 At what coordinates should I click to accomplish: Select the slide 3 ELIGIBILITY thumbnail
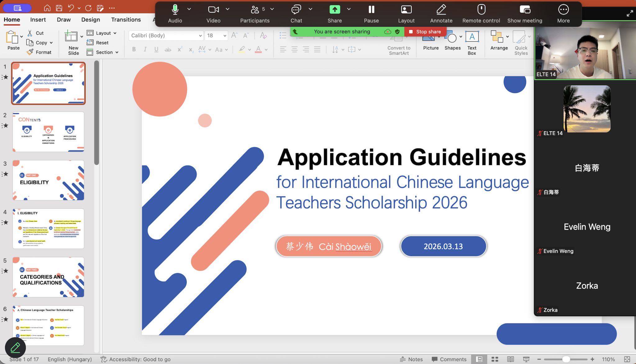(x=48, y=180)
